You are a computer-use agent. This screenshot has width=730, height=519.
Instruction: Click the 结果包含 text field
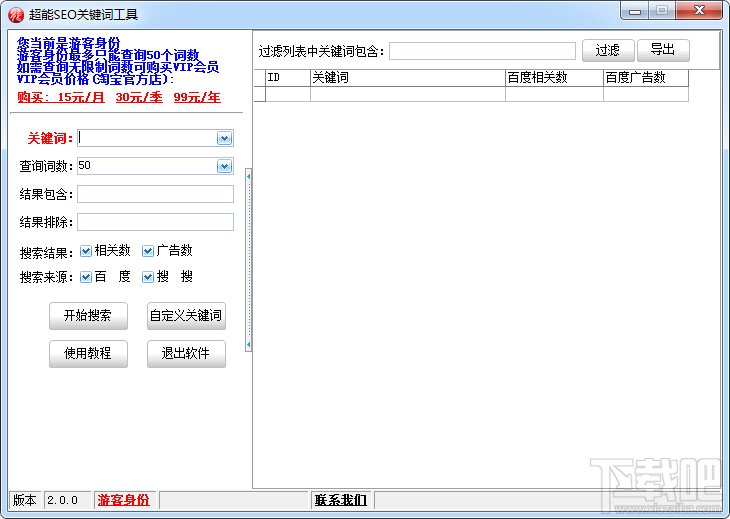pos(155,194)
